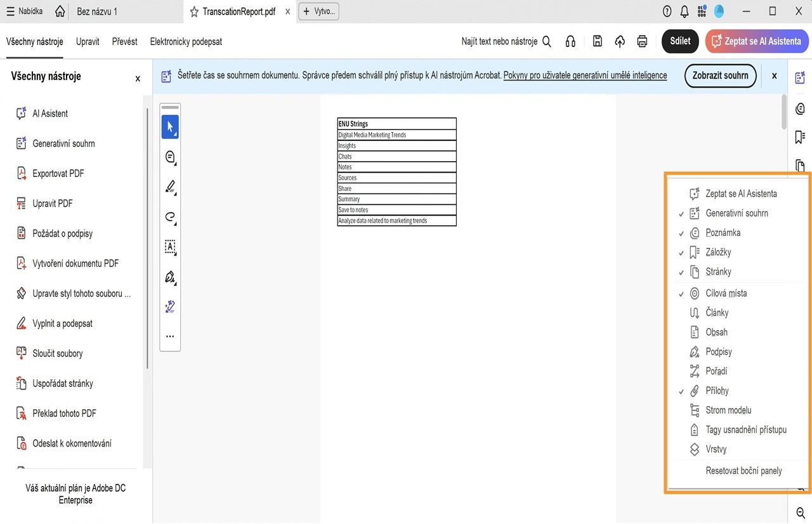Open Pokyny pro uživatele generativní umělé inteligence link

coord(585,75)
